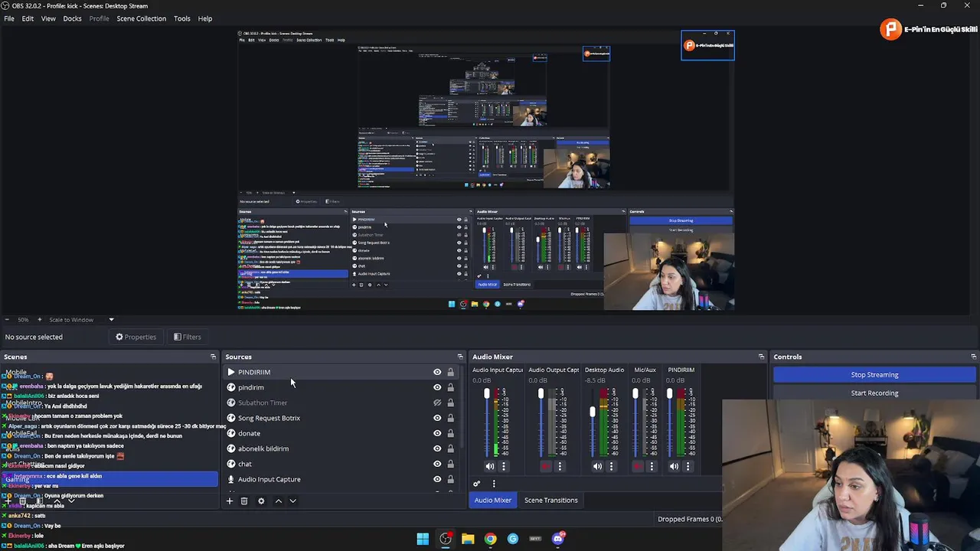Move the selected source down
This screenshot has width=980, height=551.
292,500
